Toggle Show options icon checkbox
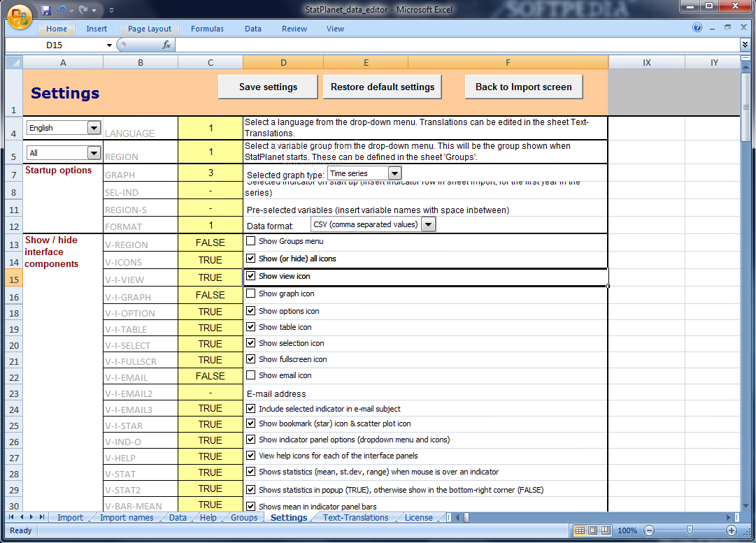Viewport: 756px width, 543px height. click(250, 311)
